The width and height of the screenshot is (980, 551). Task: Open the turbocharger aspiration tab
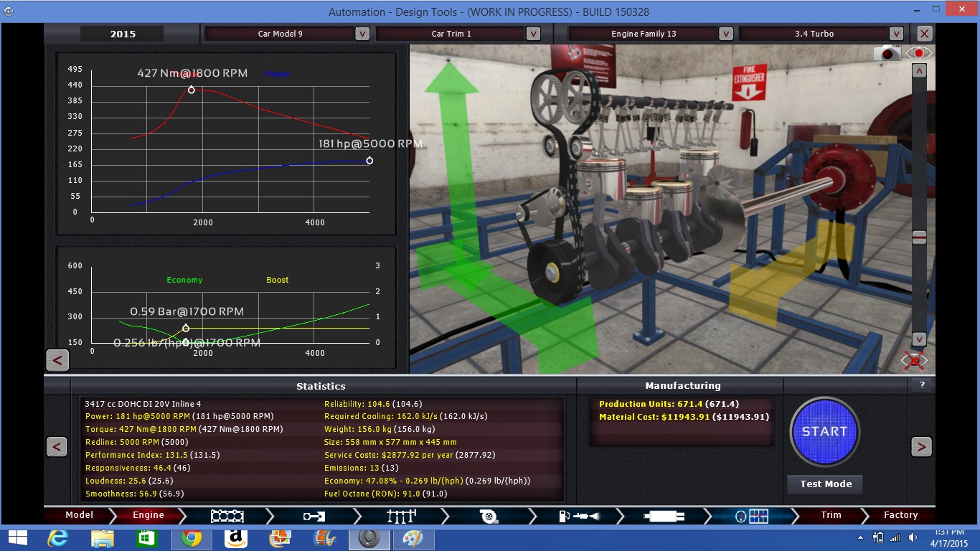click(490, 515)
